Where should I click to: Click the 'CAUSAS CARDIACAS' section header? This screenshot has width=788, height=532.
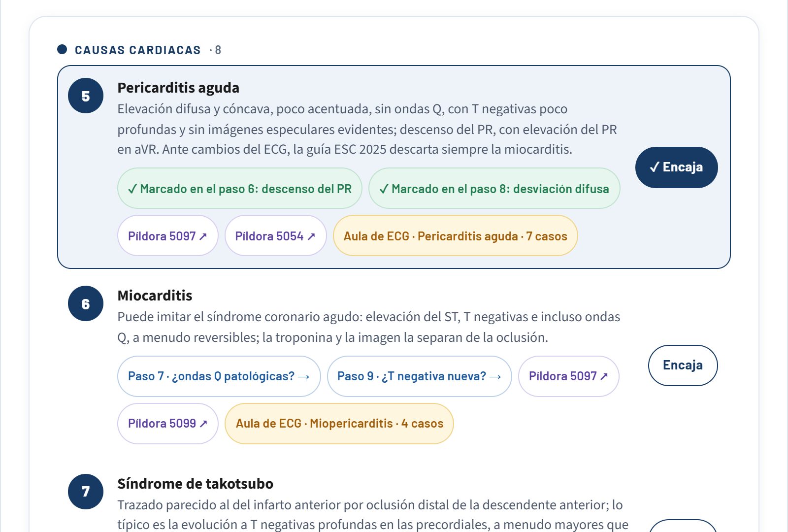tap(138, 50)
